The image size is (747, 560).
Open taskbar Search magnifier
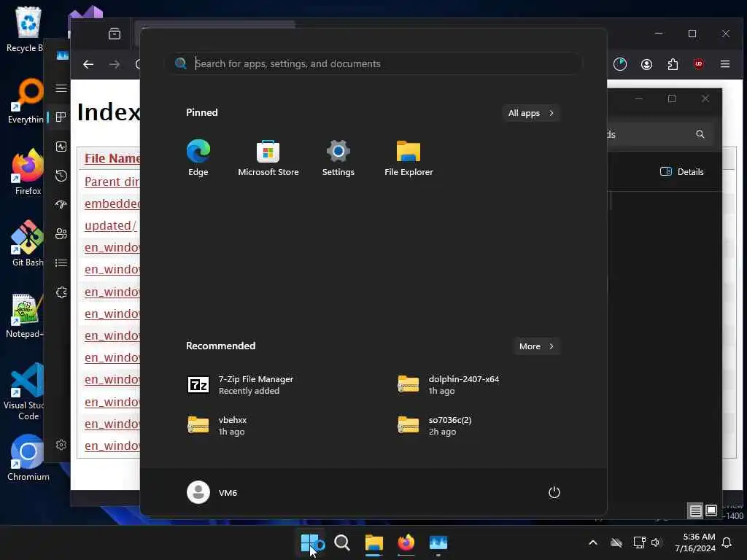coord(342,542)
